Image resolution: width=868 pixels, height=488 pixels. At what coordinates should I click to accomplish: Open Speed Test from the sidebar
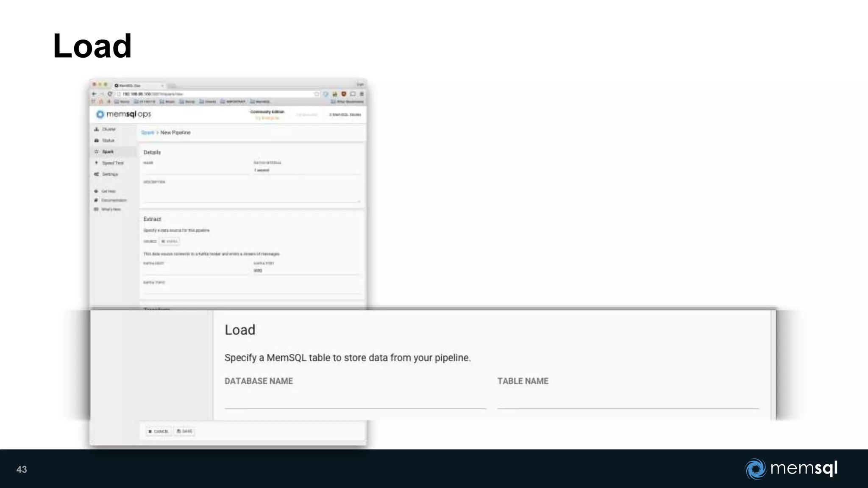point(112,163)
